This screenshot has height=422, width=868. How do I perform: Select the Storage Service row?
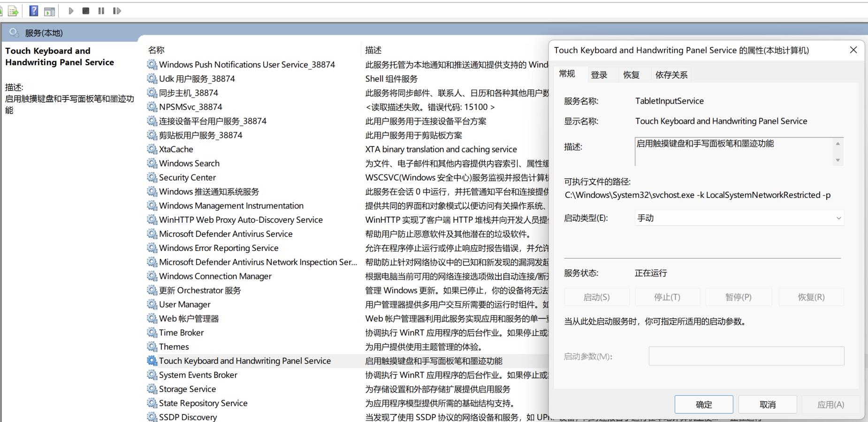click(347, 389)
